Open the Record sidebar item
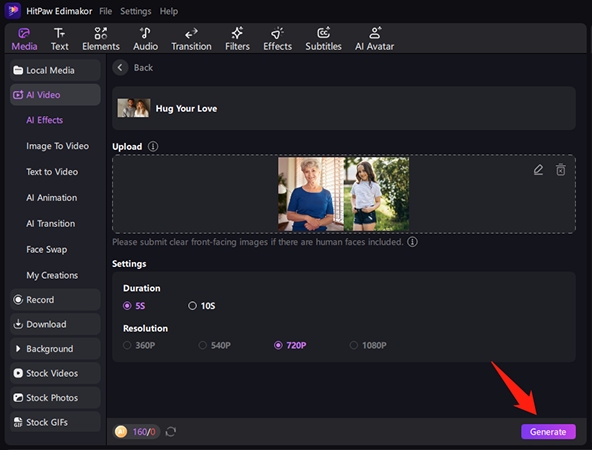This screenshot has height=450, width=592. (x=55, y=300)
